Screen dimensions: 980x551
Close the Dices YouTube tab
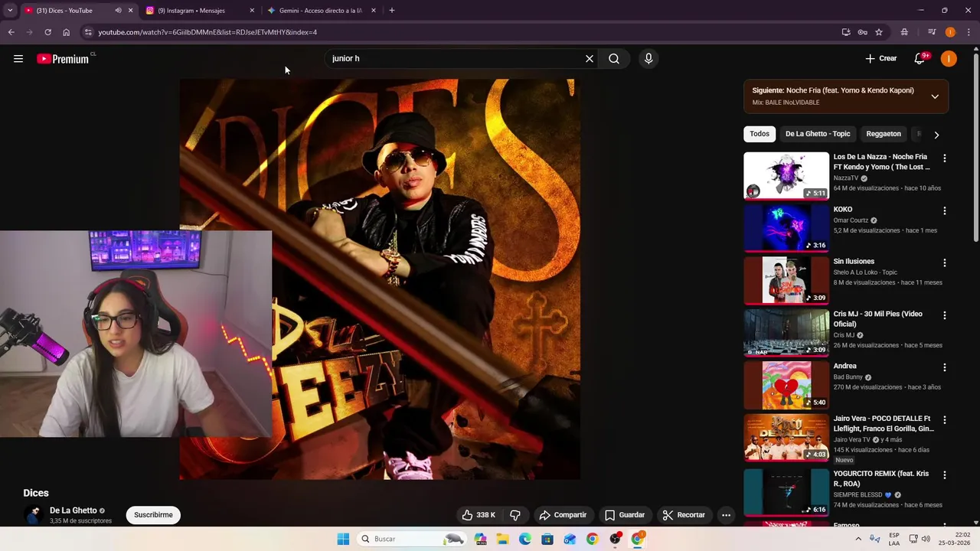click(x=130, y=11)
